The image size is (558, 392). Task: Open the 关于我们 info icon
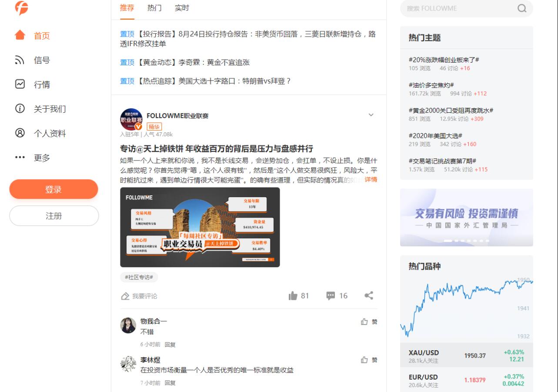[20, 109]
